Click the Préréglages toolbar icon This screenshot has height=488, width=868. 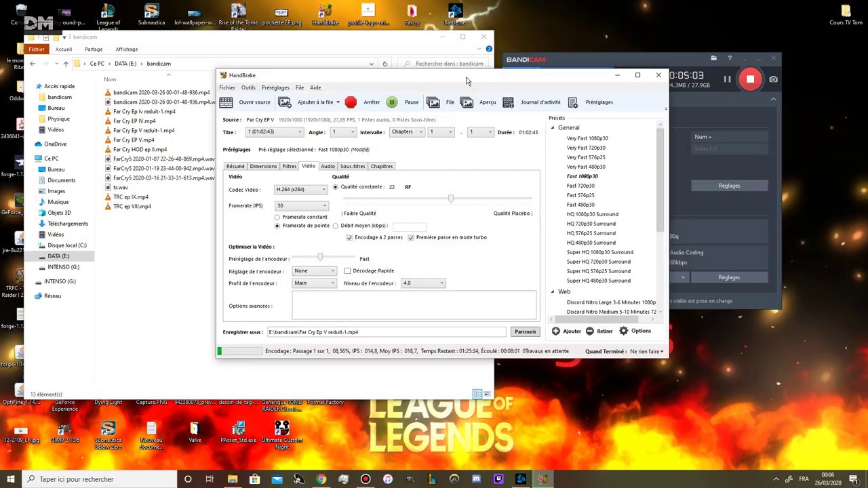(573, 102)
